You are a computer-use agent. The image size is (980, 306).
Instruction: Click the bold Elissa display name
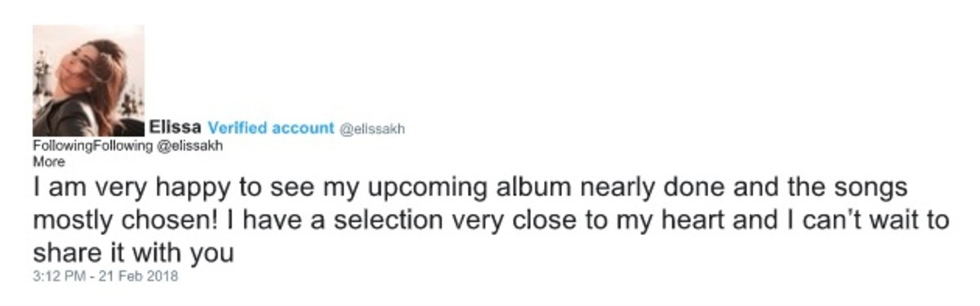click(176, 127)
